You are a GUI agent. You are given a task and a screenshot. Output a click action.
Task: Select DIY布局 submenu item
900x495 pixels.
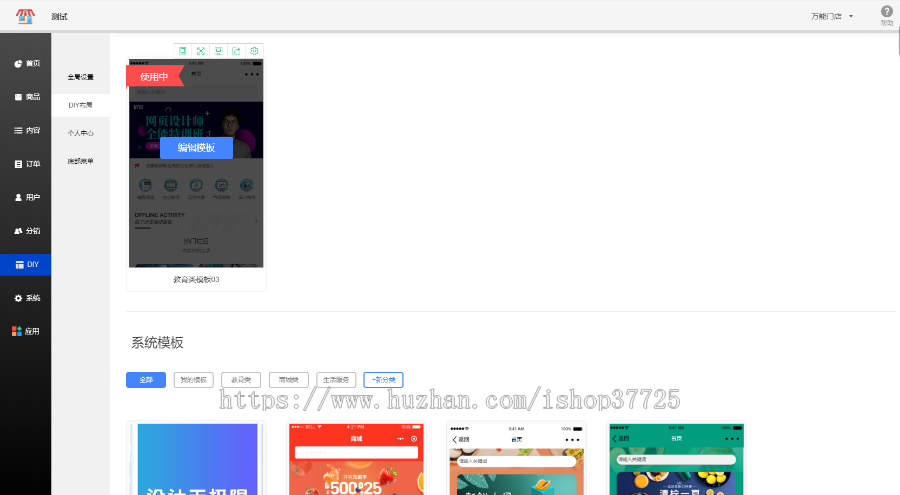tap(80, 105)
